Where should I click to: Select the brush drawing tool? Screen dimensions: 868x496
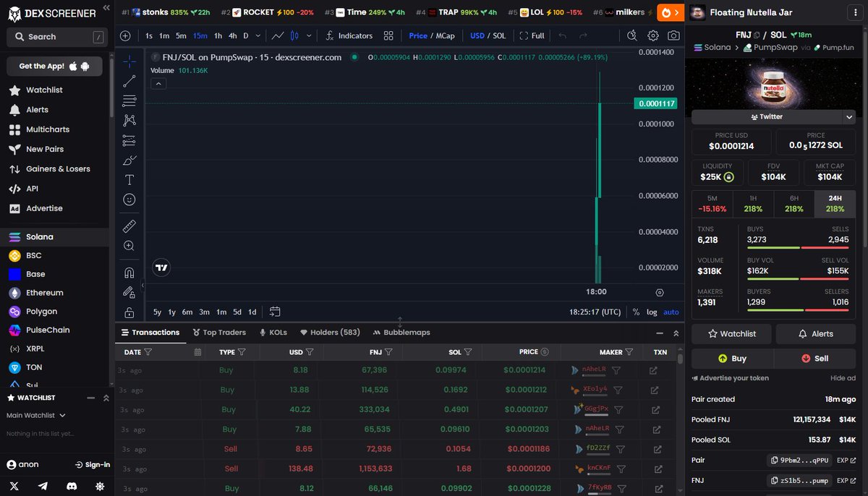click(x=129, y=160)
